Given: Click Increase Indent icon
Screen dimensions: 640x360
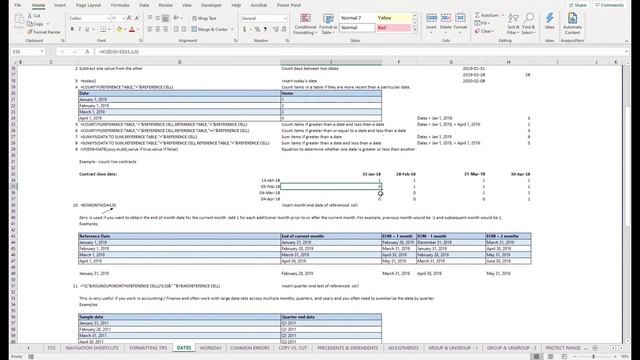Looking at the screenshot, I should (184, 29).
